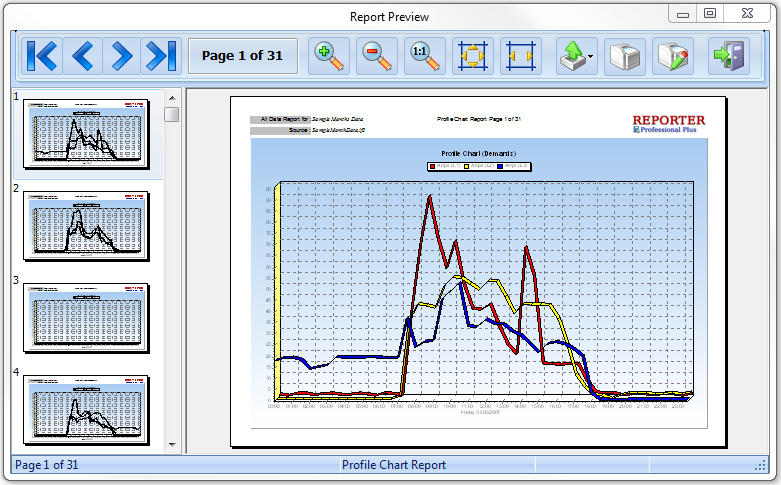Image resolution: width=781 pixels, height=485 pixels.
Task: Click the yellow Amps L2 legend swatch
Action: tap(467, 167)
